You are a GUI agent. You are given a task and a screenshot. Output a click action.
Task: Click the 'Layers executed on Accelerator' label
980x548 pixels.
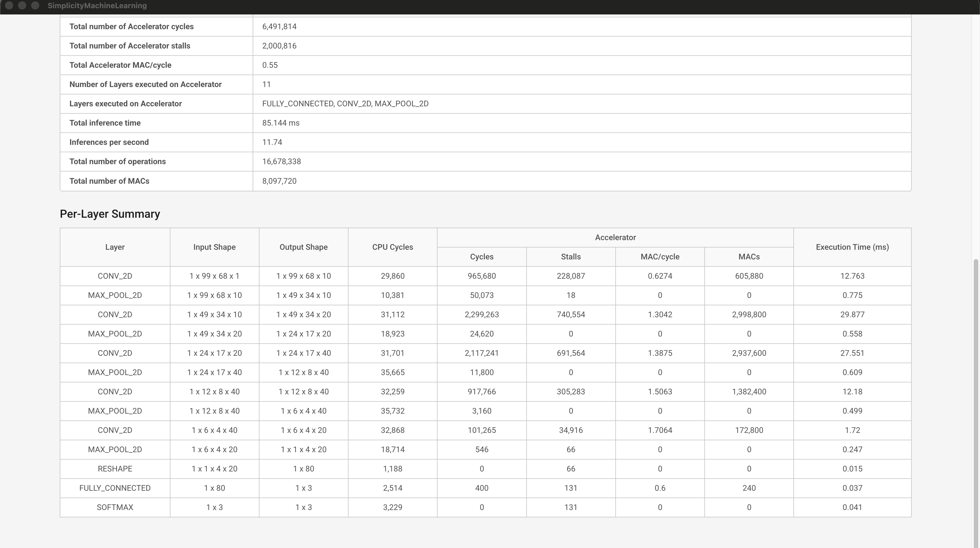[x=126, y=104]
